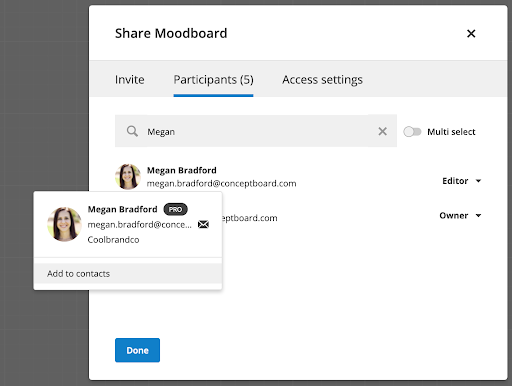The width and height of the screenshot is (512, 386).
Task: Close the Share Moodboard dialog
Action: [x=471, y=33]
